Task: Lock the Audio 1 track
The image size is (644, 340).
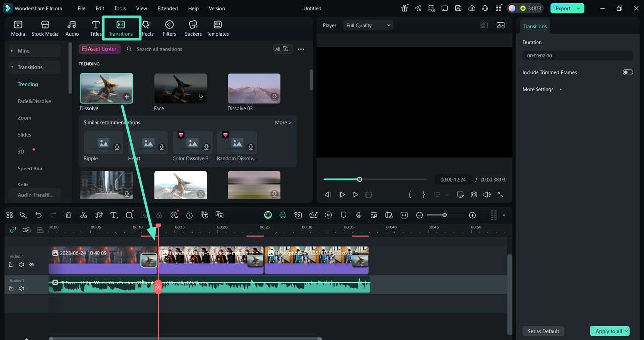Action: coord(11,288)
